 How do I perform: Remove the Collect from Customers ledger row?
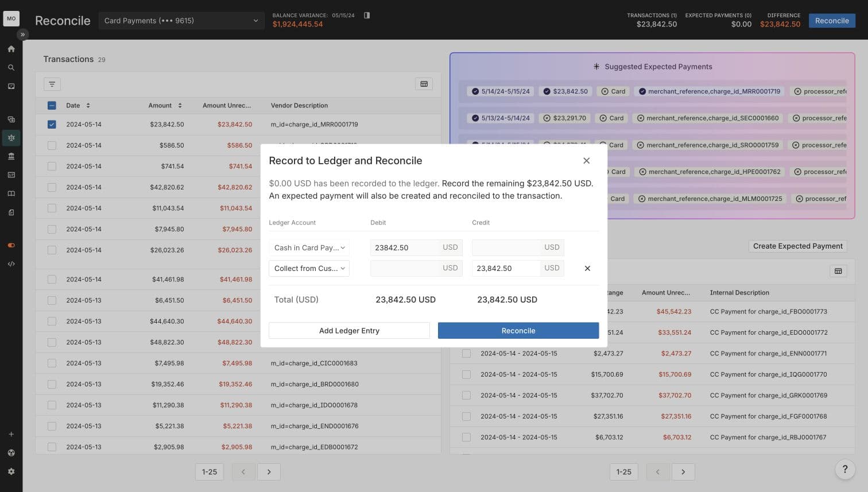pos(587,268)
